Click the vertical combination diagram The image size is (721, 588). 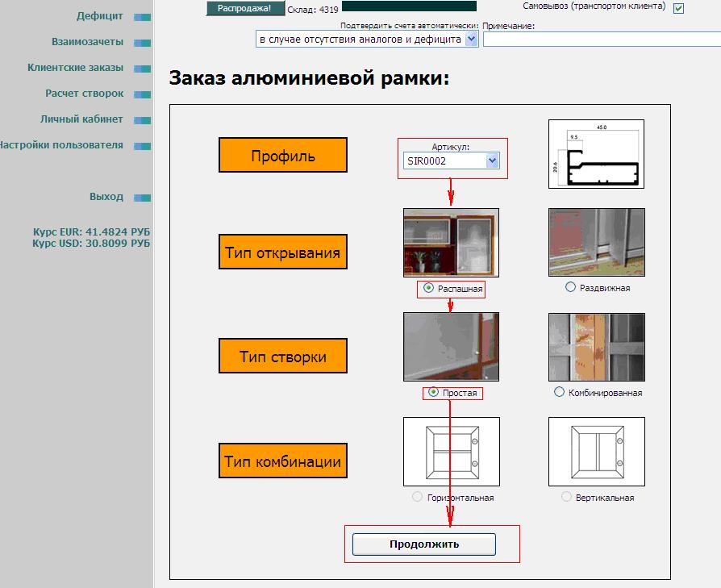(x=596, y=452)
